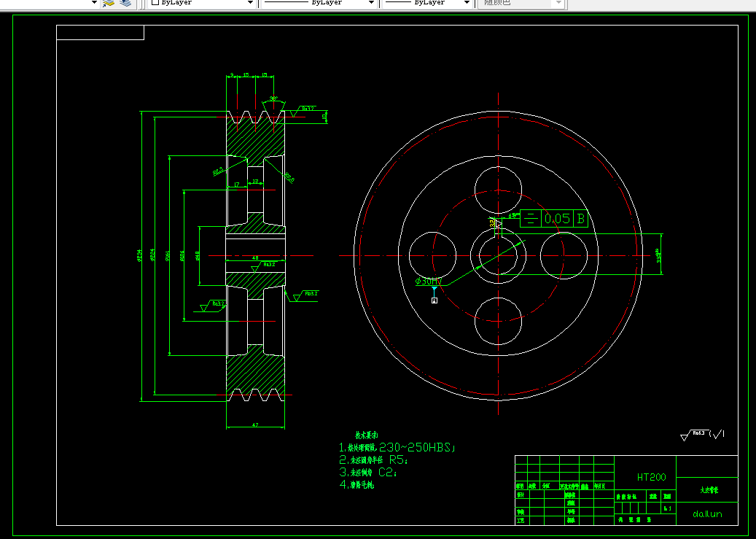Select the 0.05 tolerance value
This screenshot has width=756, height=539.
pos(558,219)
